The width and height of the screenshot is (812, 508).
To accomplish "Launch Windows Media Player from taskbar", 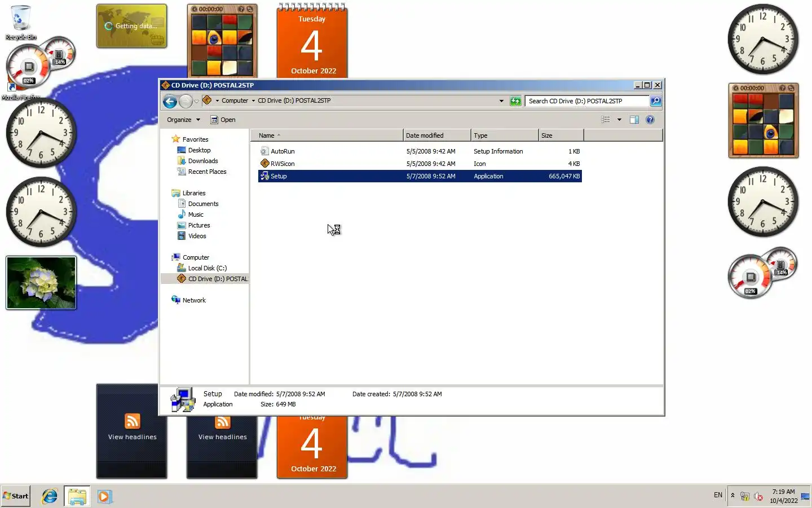I will 104,496.
